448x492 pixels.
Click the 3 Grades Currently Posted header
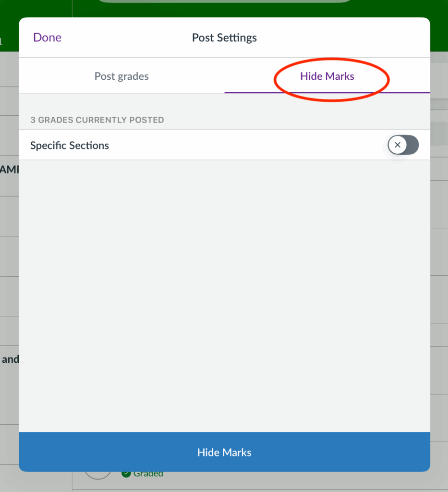click(x=97, y=120)
